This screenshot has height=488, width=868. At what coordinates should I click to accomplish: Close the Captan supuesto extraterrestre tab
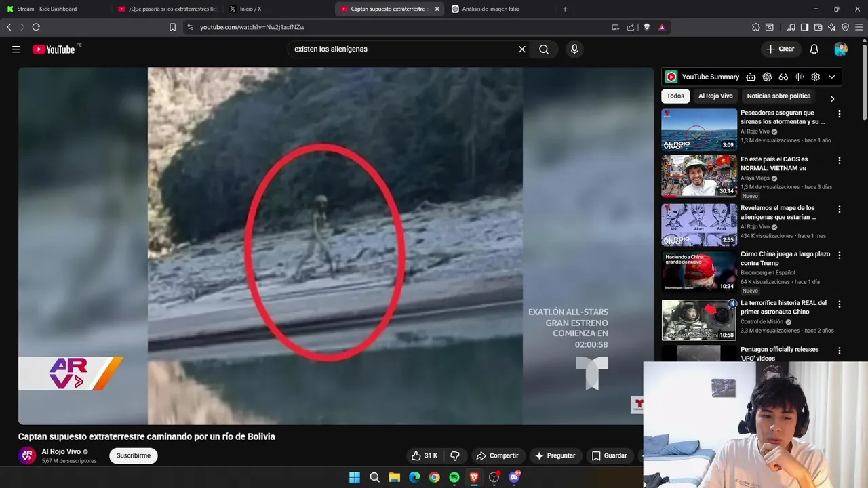(x=437, y=9)
